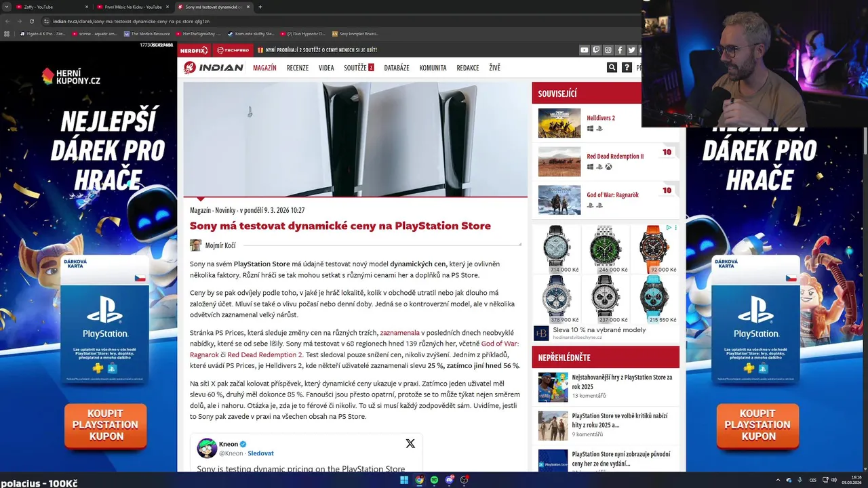Open Red Dead Redemption II related game
868x488 pixels.
pyautogui.click(x=615, y=156)
